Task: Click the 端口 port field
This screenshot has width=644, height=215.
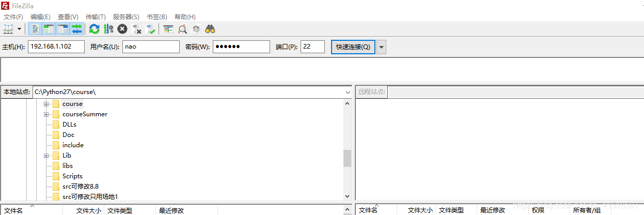Action: coord(312,47)
